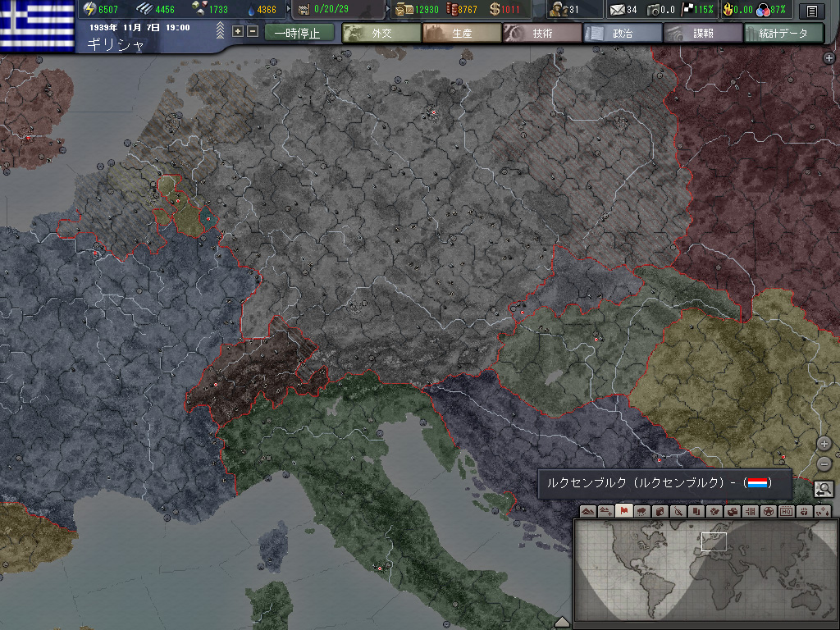Click the fuel barrels icon
840x630 pixels.
click(452, 9)
